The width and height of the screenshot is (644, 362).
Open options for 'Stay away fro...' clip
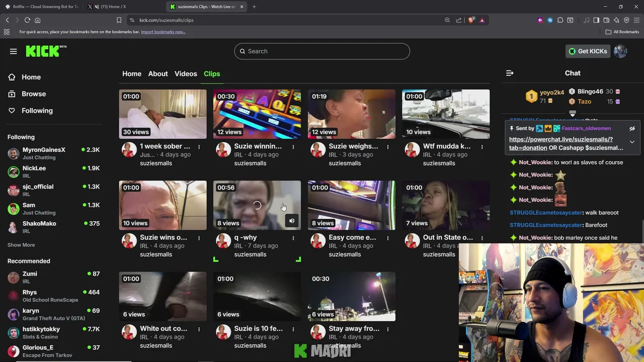coord(387,329)
